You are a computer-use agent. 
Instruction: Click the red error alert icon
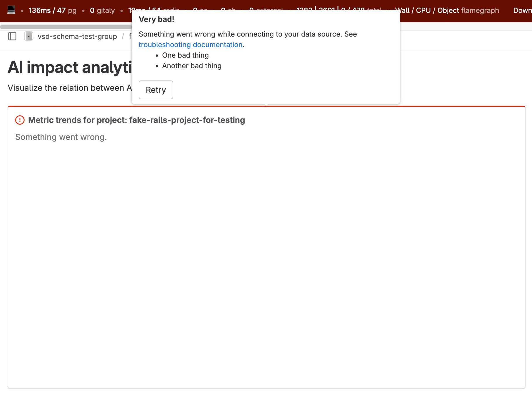[20, 120]
